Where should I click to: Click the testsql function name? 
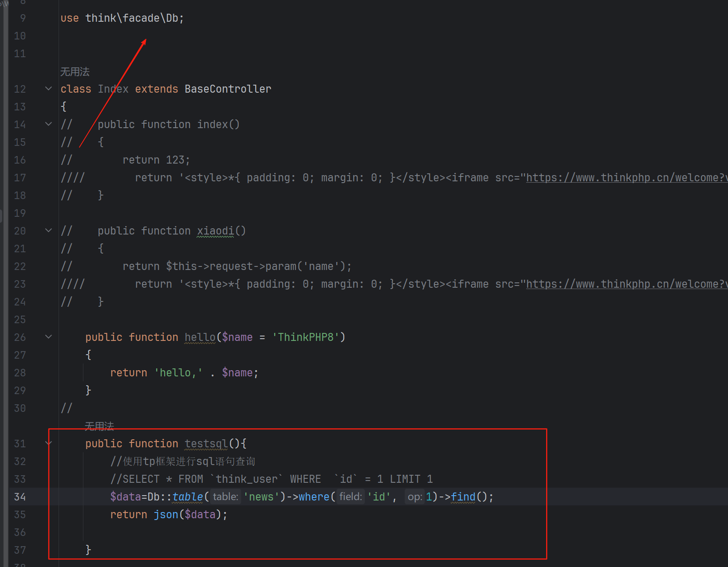206,444
